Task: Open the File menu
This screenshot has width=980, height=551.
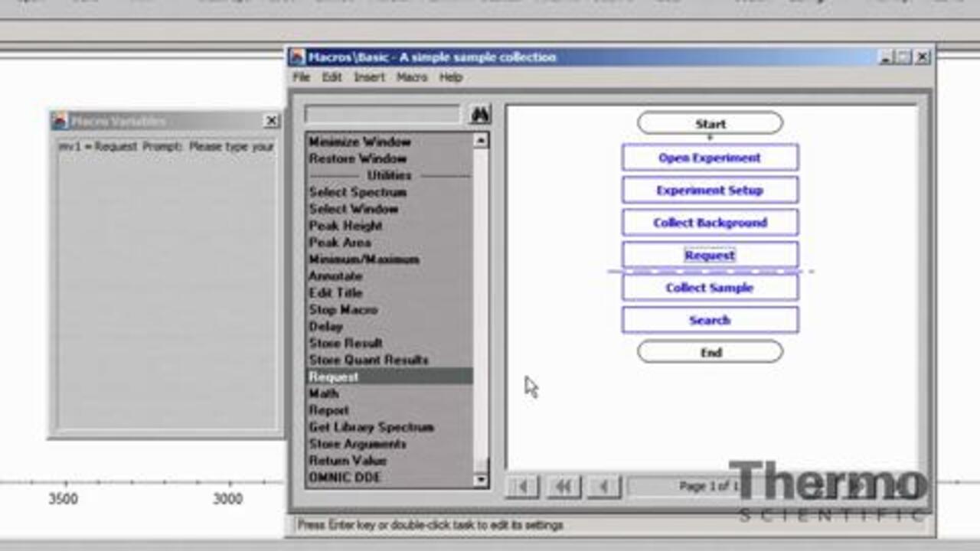Action: (301, 77)
